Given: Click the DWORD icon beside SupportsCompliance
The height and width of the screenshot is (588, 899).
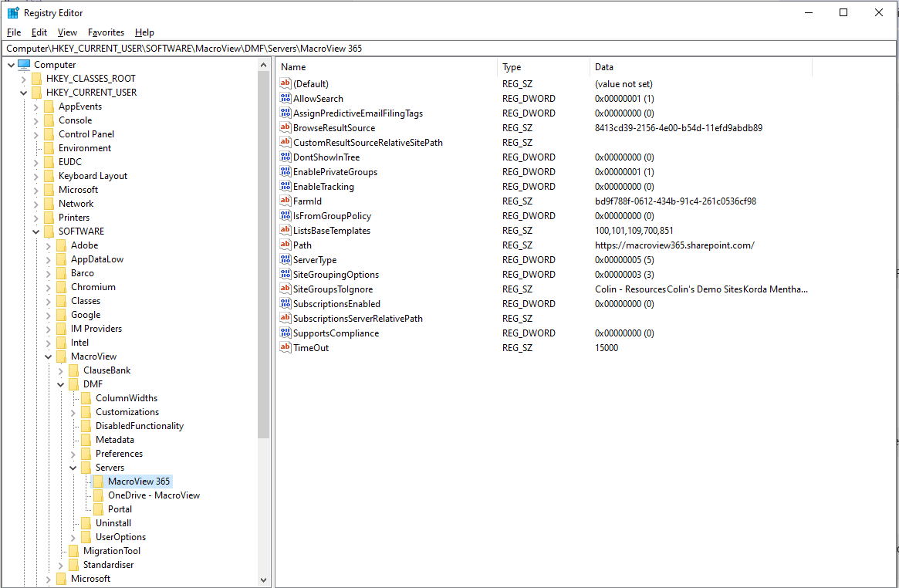Looking at the screenshot, I should click(286, 333).
